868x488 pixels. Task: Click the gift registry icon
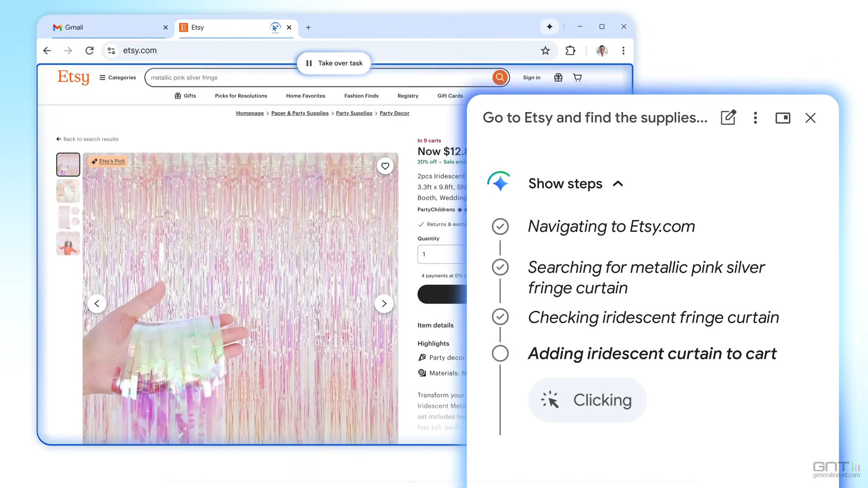tap(558, 77)
